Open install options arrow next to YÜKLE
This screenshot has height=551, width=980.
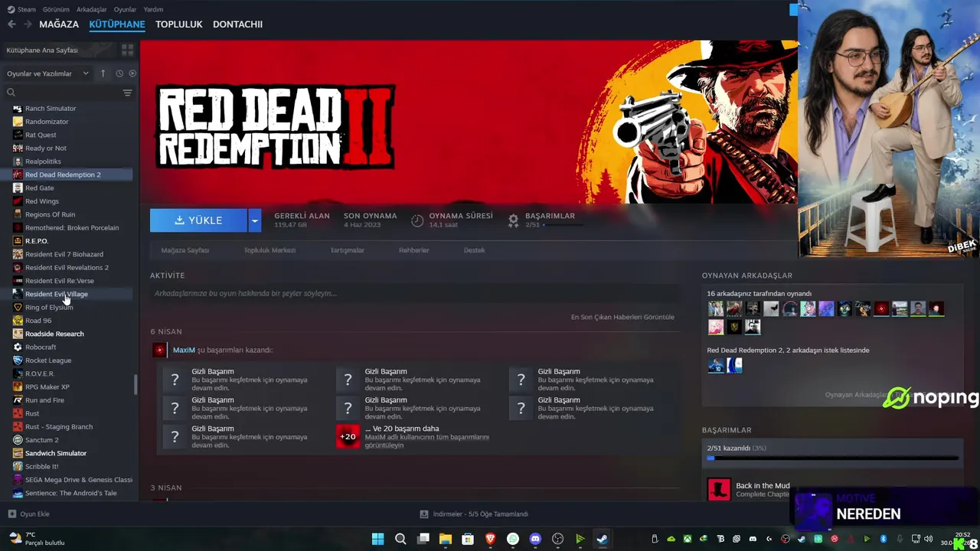255,220
